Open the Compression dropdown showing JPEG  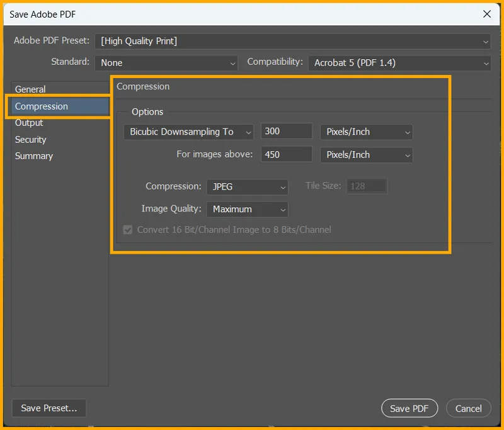tap(247, 186)
